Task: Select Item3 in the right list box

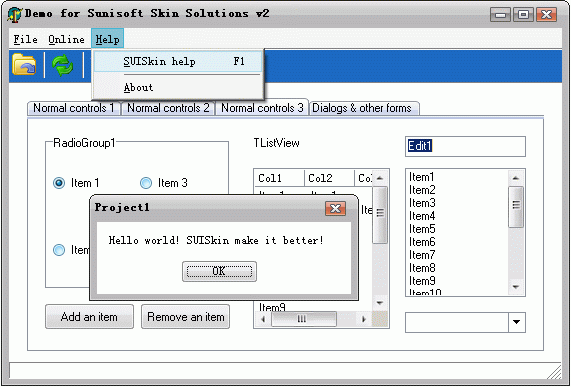Action: tap(458, 203)
